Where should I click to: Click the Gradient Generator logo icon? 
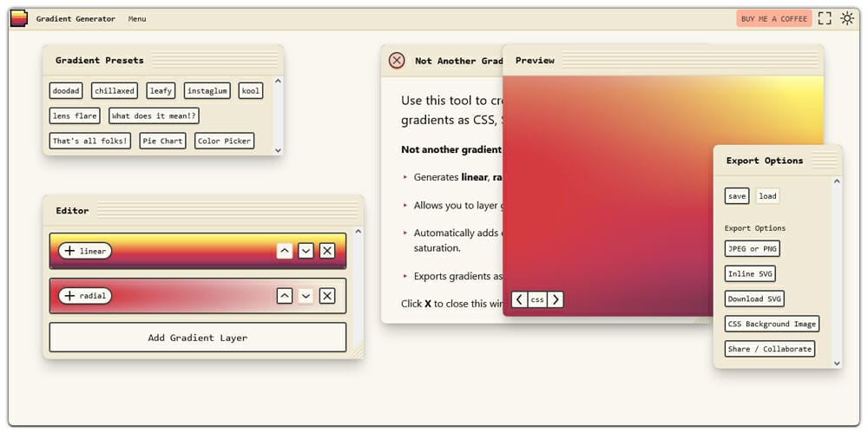[x=18, y=18]
